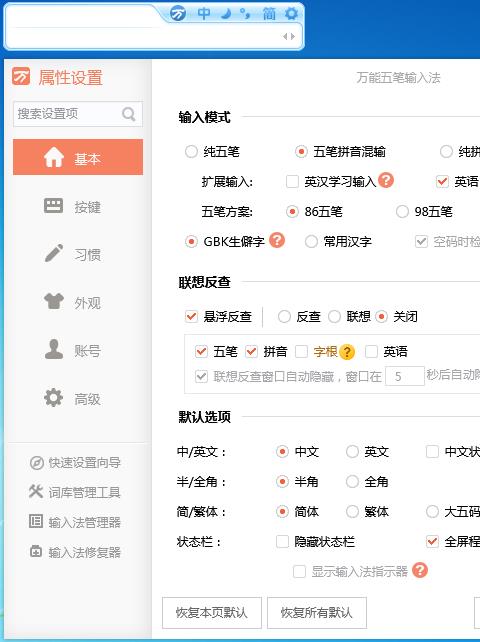Viewport: 480px width, 642px height.
Task: Click the 恢复所有默认 button
Action: click(x=317, y=613)
